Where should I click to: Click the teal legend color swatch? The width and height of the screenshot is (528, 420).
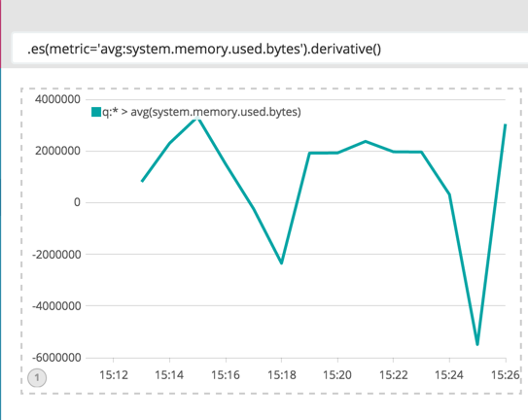click(x=96, y=112)
